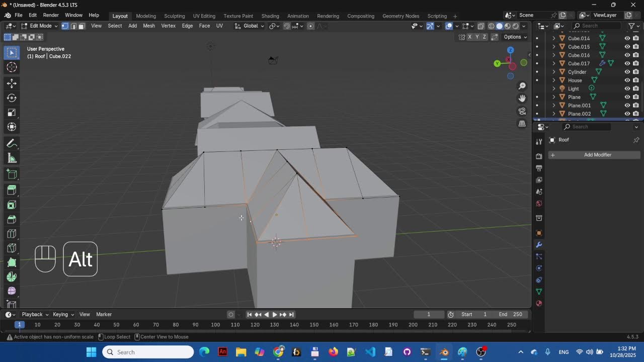Select the Loop Cut tool
The image size is (644, 362).
[x=12, y=234]
